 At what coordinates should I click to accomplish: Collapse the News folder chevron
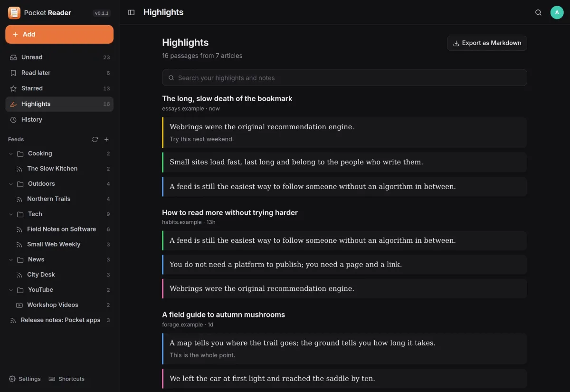[x=11, y=259]
